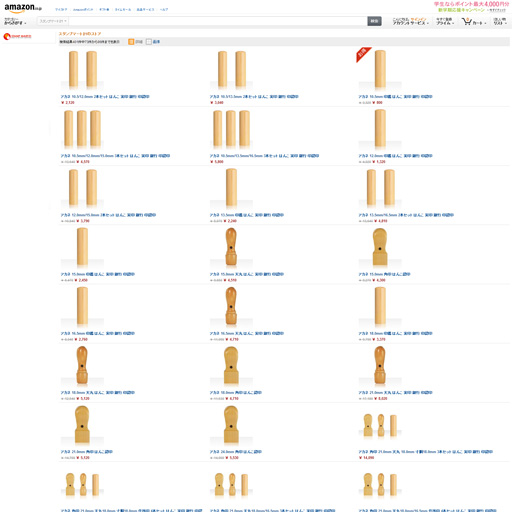
Task: Open the three-stamp set thumbnail in the second row
Action: coord(82,129)
